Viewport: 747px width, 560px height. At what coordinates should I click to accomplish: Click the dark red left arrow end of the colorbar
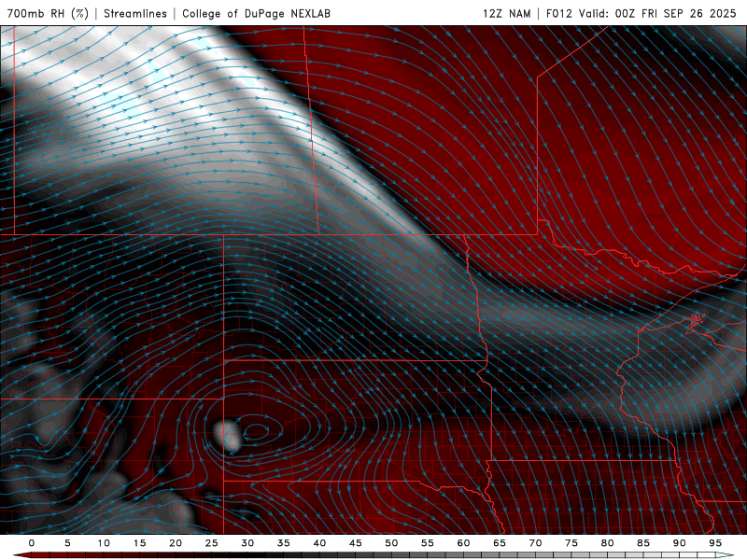(21, 555)
